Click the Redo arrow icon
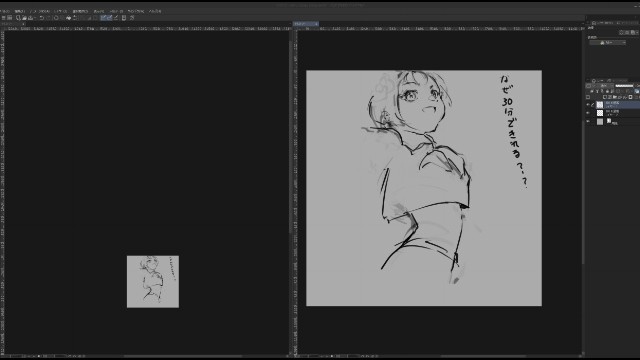Image resolution: width=640 pixels, height=360 pixels. [x=48, y=18]
